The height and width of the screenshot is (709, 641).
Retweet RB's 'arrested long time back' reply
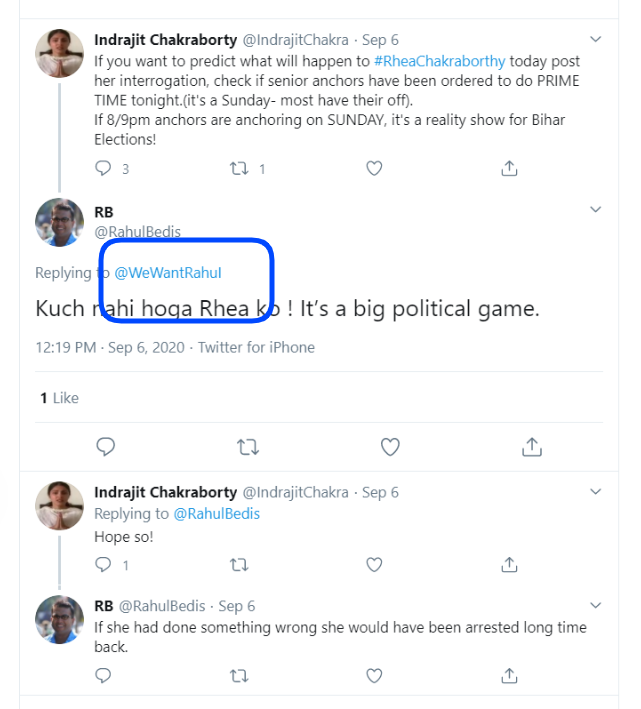[239, 676]
